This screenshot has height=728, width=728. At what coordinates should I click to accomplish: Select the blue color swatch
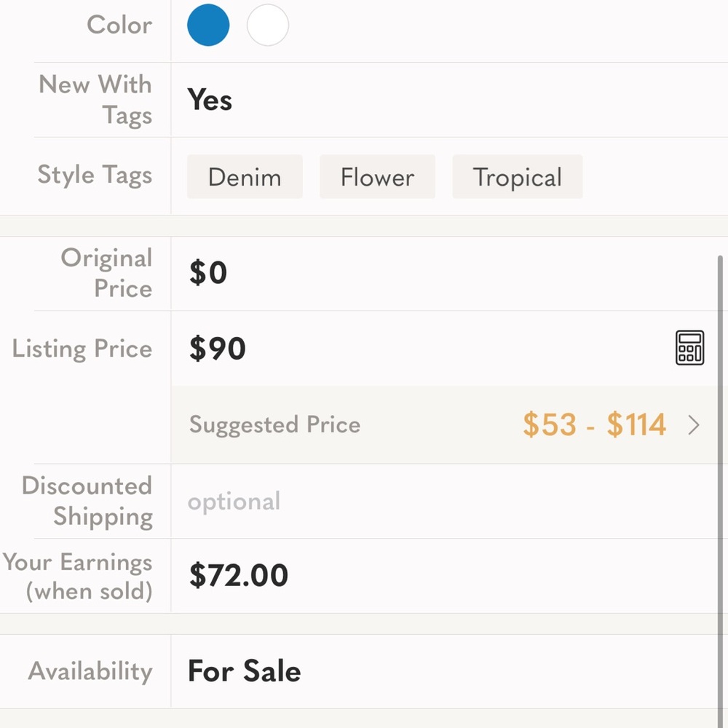click(208, 25)
